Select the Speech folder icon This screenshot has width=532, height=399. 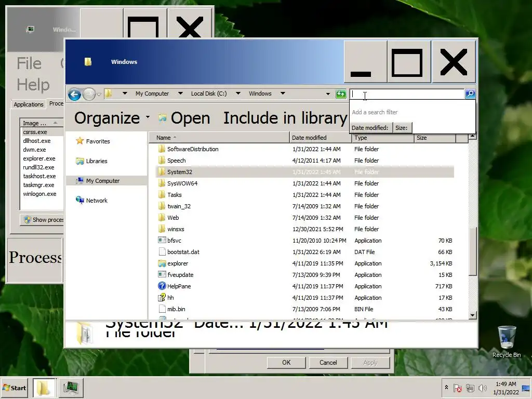[x=162, y=161]
